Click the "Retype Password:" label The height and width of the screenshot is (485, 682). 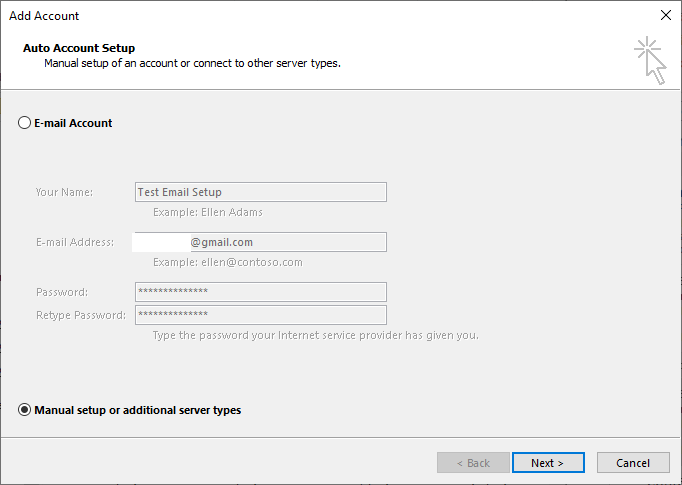tap(81, 315)
